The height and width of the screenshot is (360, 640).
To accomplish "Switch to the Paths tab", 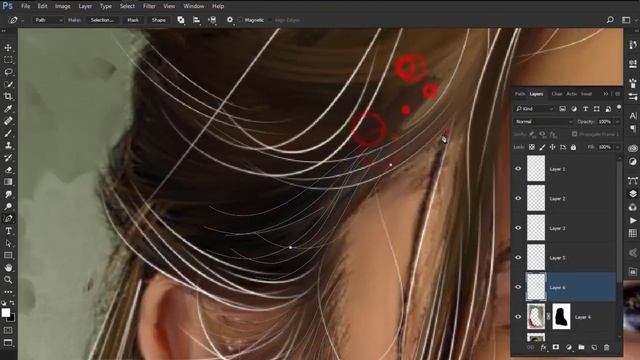I will click(520, 94).
